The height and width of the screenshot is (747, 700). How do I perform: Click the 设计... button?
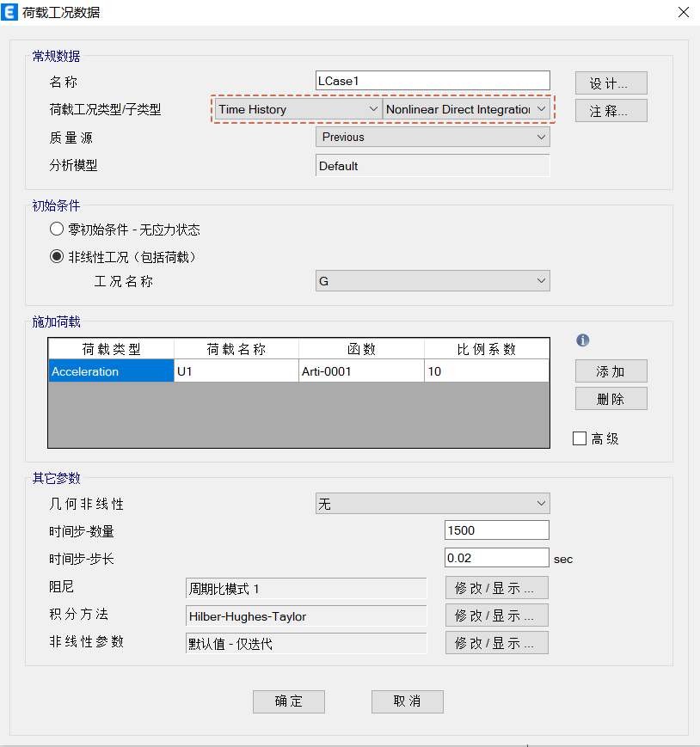tap(611, 83)
